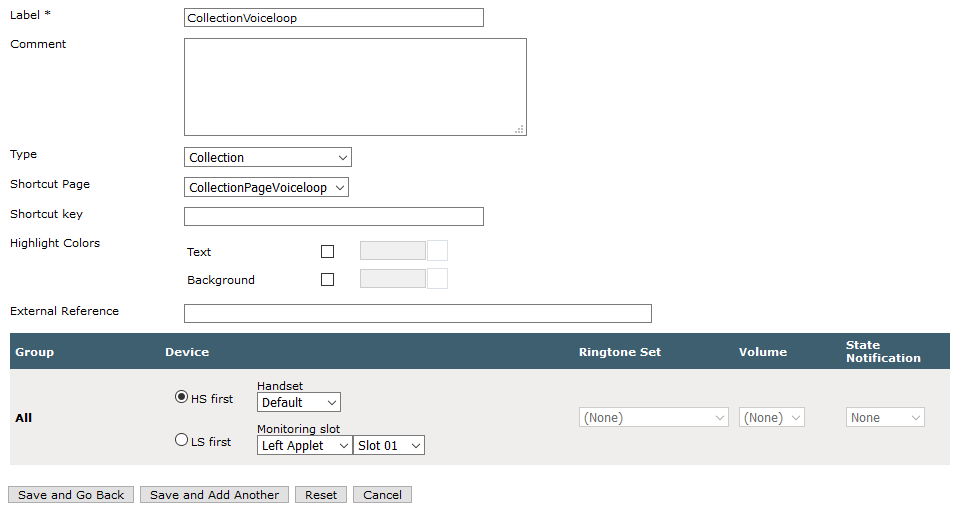This screenshot has height=515, width=974.
Task: Click the Handset label text
Action: tap(280, 386)
